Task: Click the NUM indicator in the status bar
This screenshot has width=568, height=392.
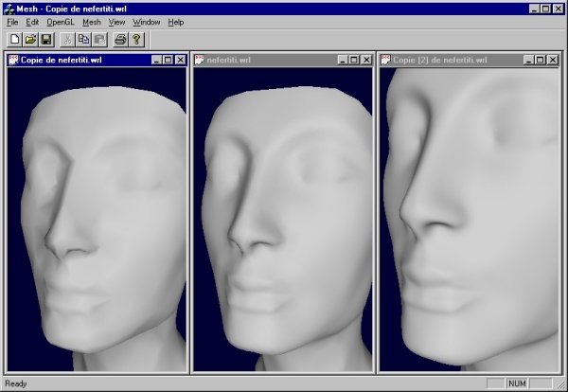Action: point(517,383)
